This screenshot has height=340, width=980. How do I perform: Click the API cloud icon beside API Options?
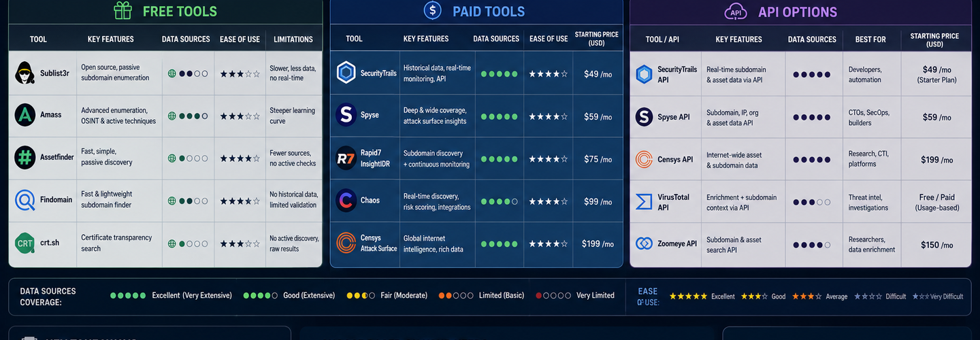tap(735, 11)
